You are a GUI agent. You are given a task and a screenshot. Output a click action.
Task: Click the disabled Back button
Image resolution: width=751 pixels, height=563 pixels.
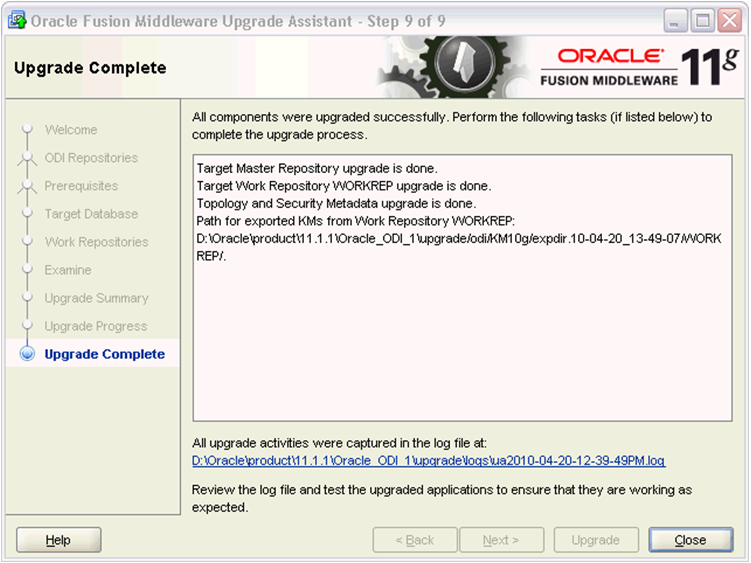coord(415,540)
